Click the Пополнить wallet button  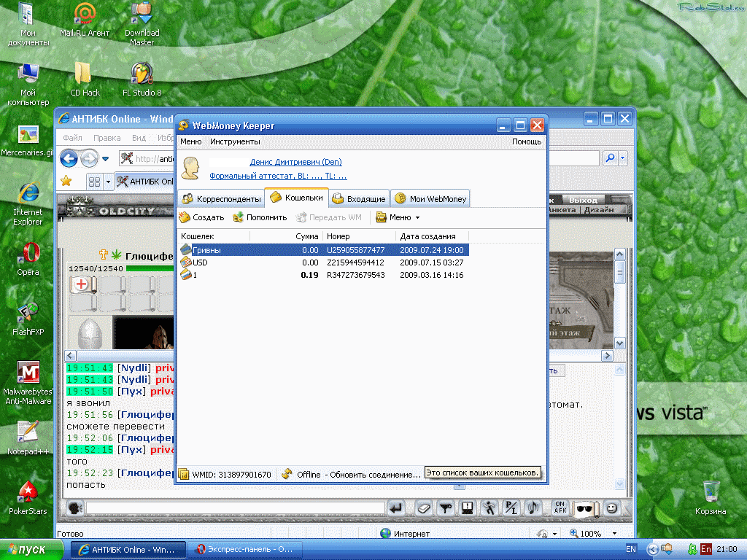(260, 217)
